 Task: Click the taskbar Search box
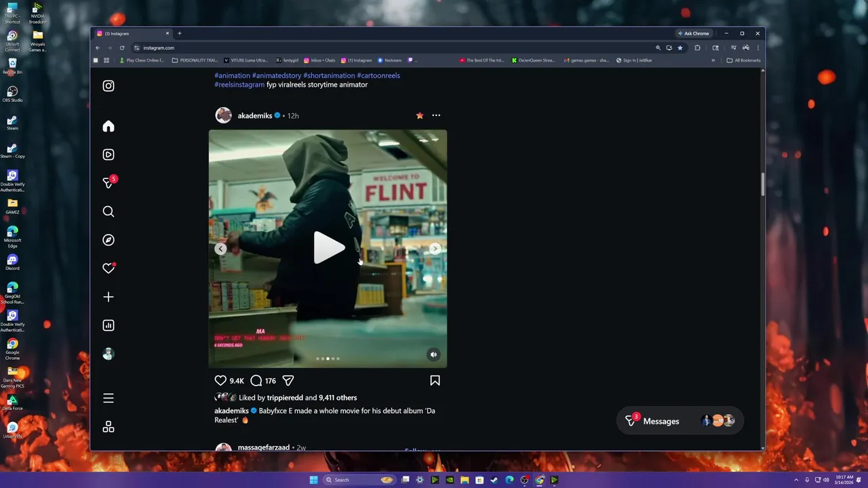359,480
